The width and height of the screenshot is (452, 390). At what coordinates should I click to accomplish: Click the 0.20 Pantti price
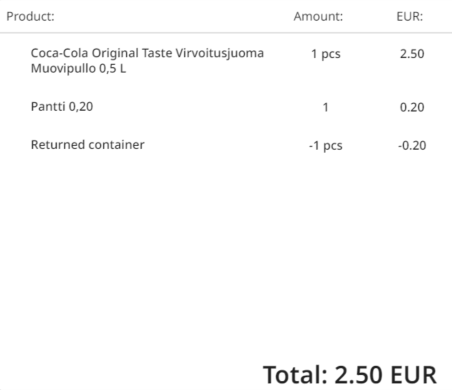pyautogui.click(x=412, y=107)
